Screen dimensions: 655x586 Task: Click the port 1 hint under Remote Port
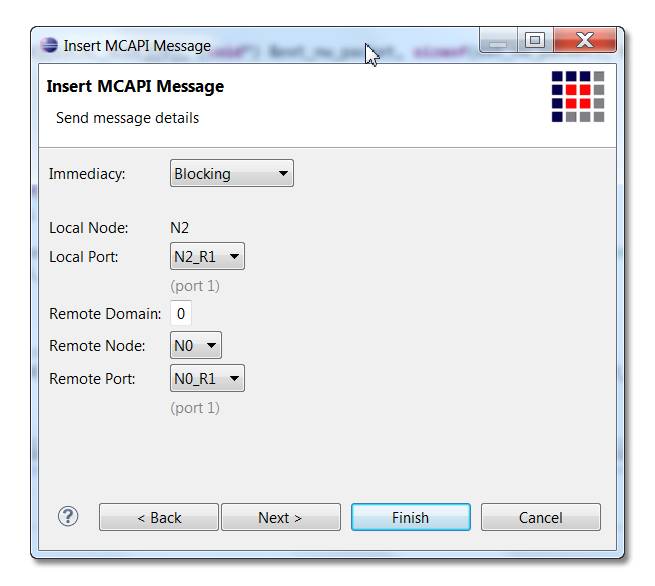click(195, 408)
